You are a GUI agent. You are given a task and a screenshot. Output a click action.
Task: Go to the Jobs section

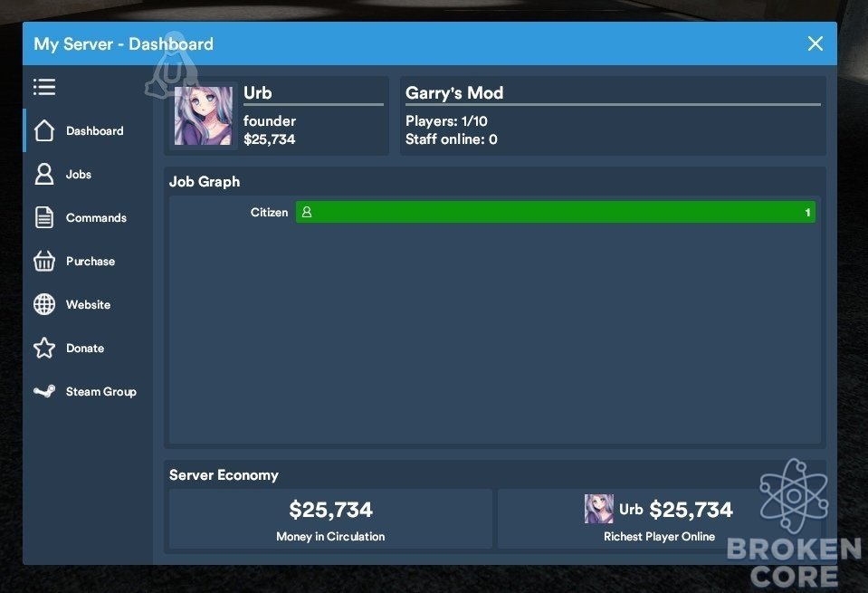point(89,174)
